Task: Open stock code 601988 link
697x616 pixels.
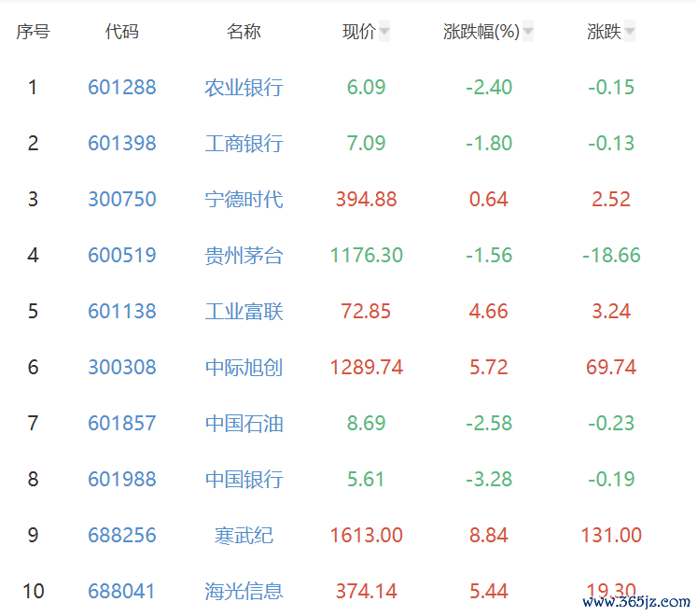Action: click(122, 480)
